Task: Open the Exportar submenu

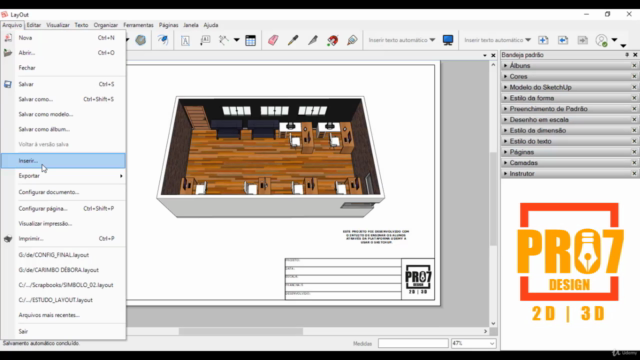Action: pos(63,176)
